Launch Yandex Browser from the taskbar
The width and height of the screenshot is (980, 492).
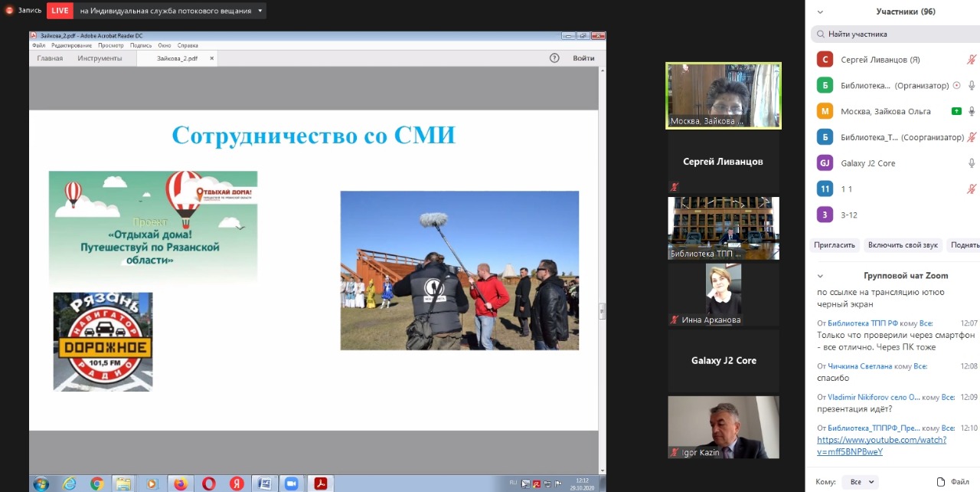237,484
